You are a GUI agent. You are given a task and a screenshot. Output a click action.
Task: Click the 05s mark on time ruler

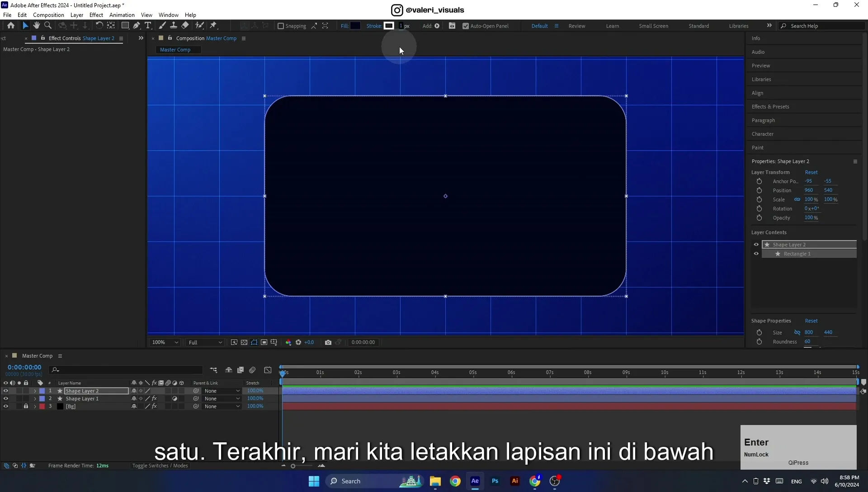tap(472, 373)
